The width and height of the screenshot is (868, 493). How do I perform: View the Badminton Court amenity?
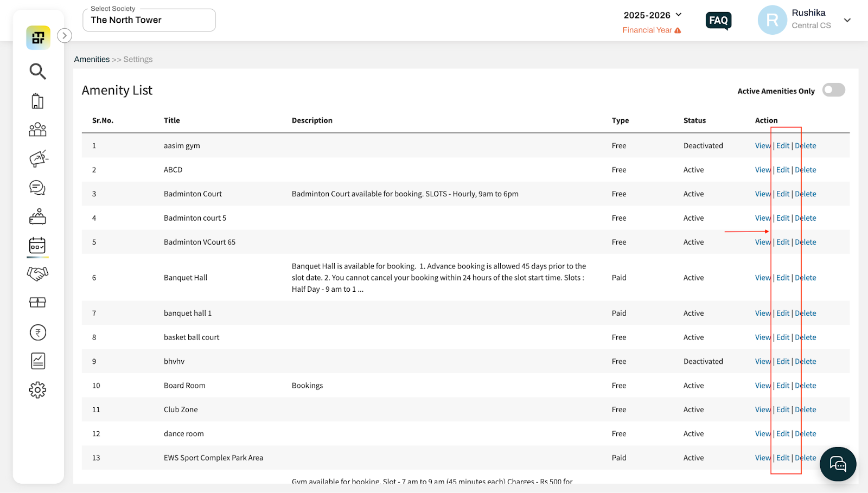click(763, 194)
